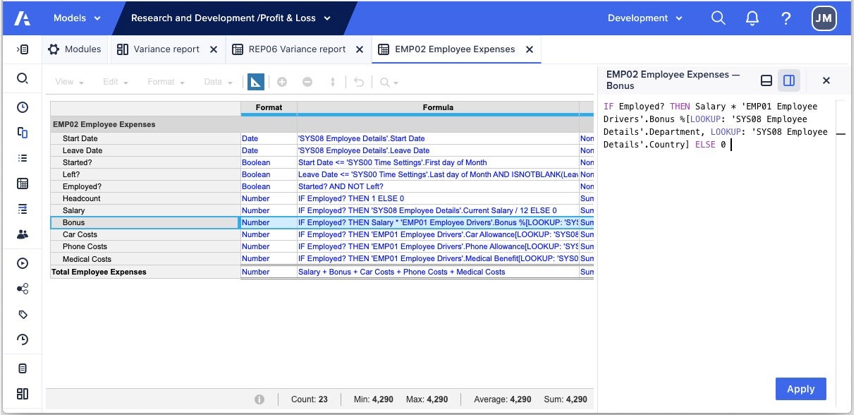868x415 pixels.
Task: Click the sidebar history rewind-clock icon
Action: coord(23,339)
